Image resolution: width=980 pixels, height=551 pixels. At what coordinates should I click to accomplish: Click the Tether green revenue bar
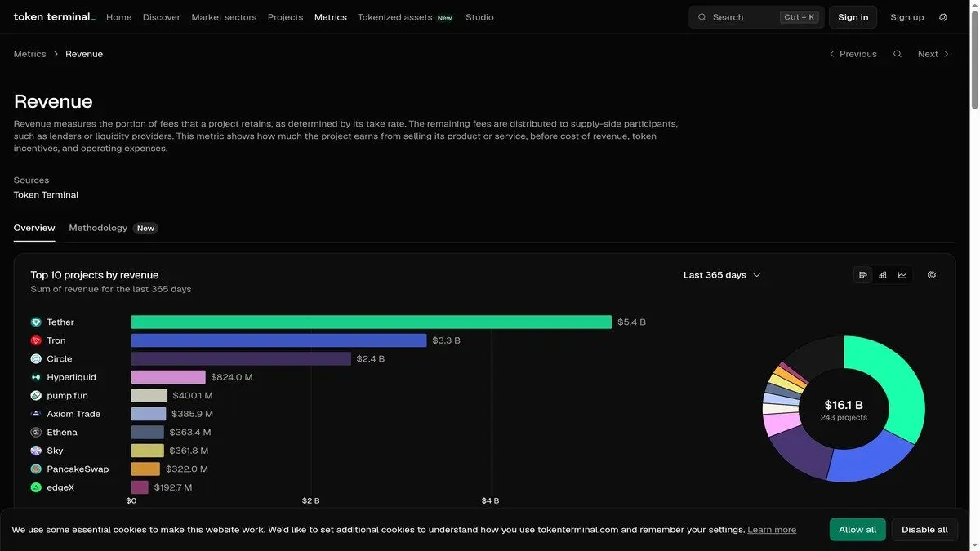[372, 322]
